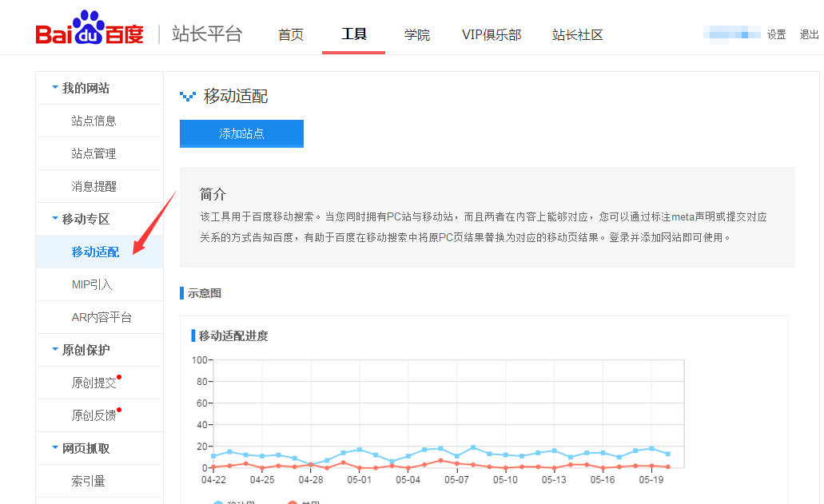The width and height of the screenshot is (824, 504).
Task: Click the 04-22 x-axis label
Action: 213,480
